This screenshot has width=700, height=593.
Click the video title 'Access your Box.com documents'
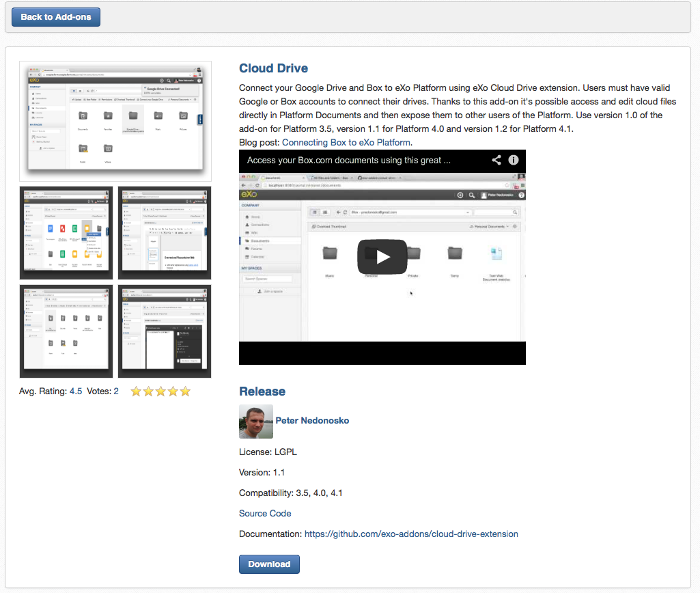[349, 161]
